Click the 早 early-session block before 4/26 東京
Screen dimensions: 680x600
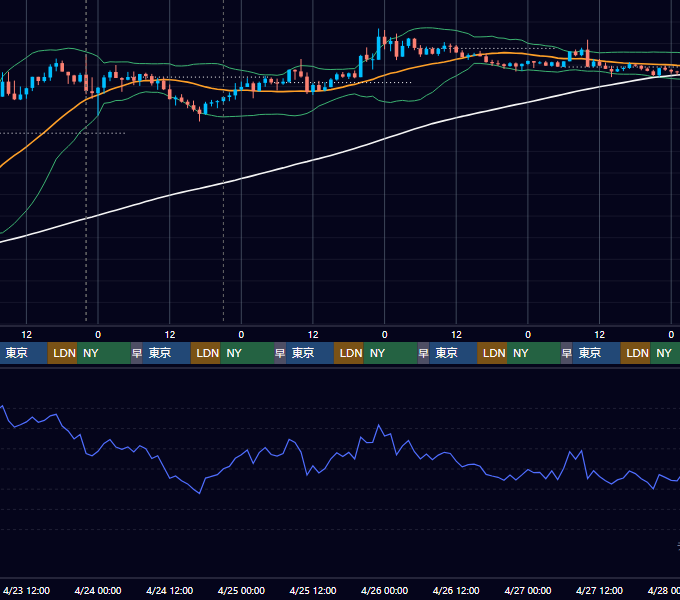point(423,353)
